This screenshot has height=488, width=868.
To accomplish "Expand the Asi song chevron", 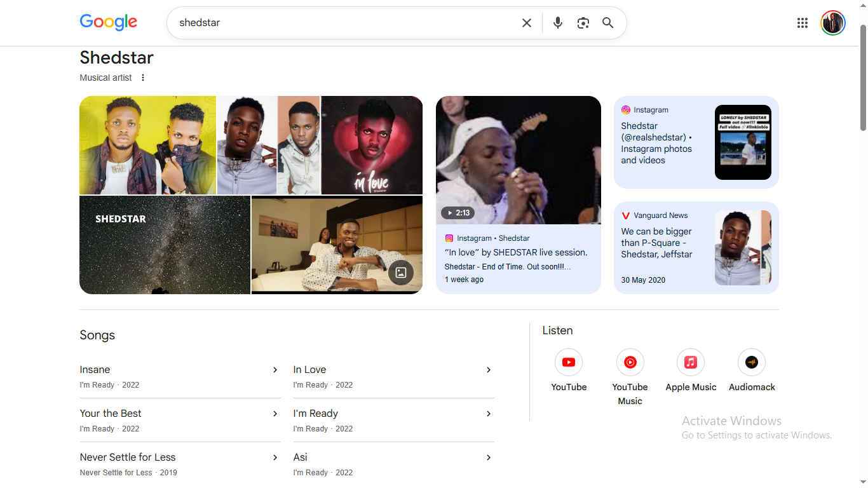I will click(x=489, y=457).
